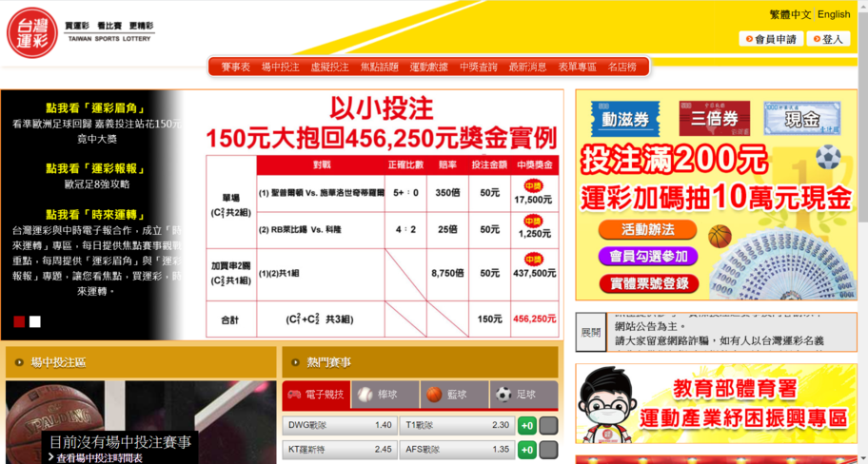
Task: Open the 賽事表 menu item
Action: [235, 68]
